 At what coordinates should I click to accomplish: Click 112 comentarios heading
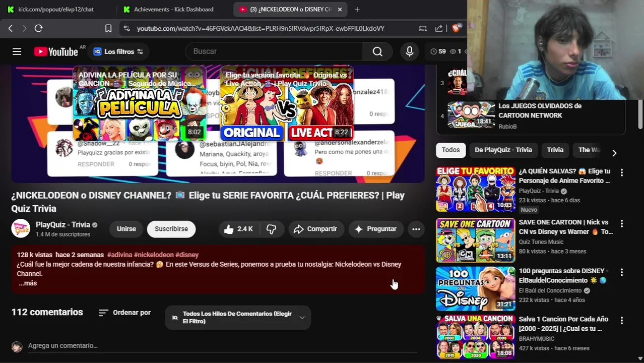(47, 312)
